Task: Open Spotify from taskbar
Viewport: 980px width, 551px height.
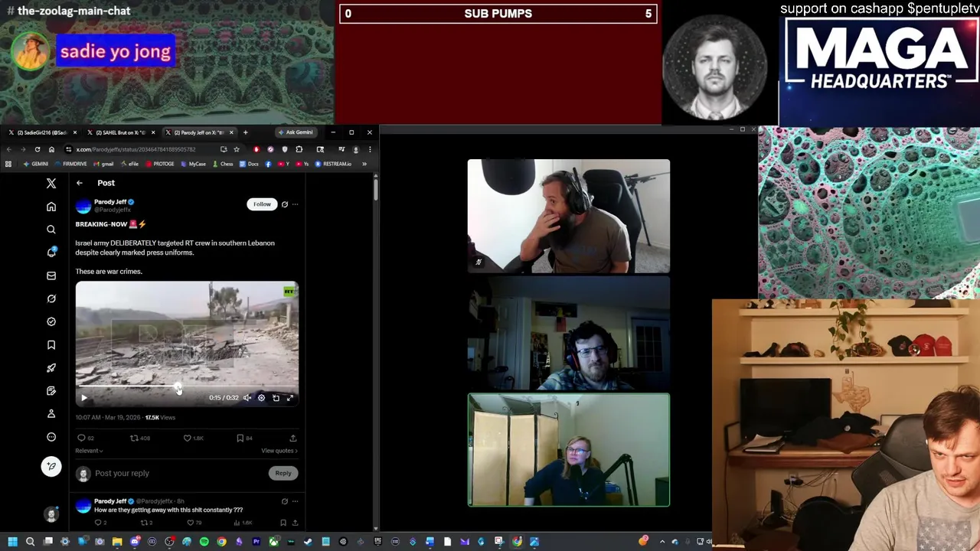Action: click(204, 542)
